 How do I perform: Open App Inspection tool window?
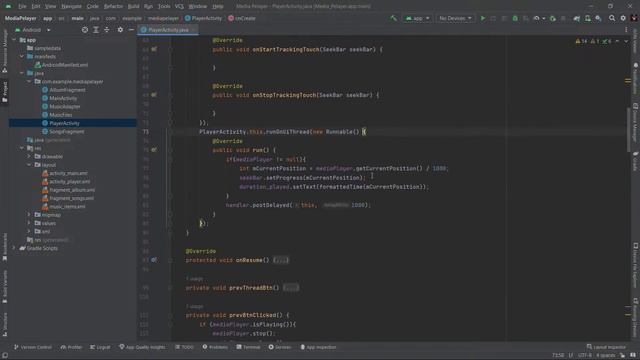pos(318,347)
